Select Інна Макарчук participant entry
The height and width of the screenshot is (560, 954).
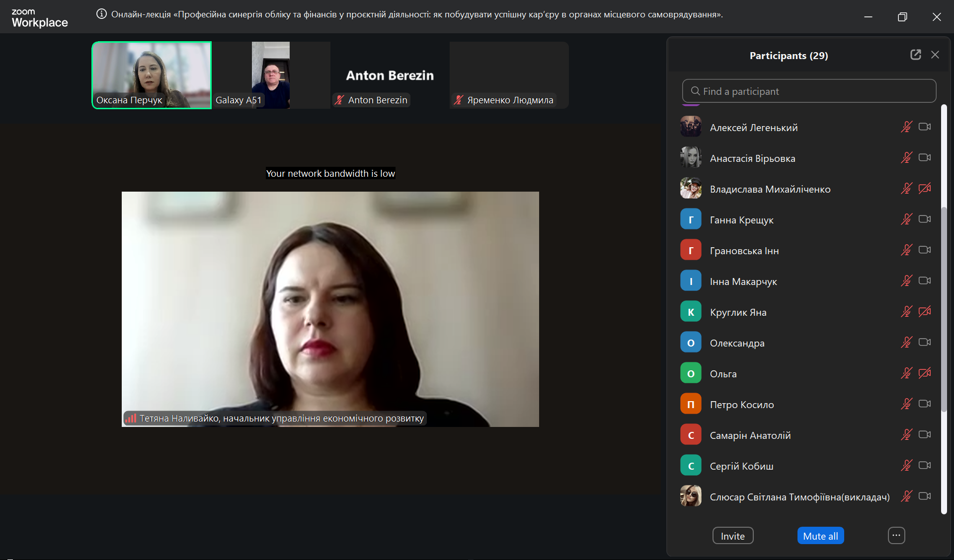(x=743, y=281)
